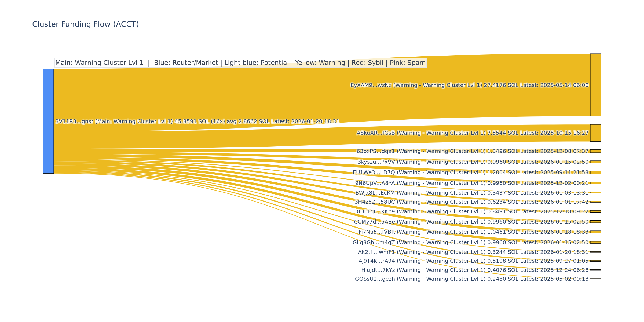Click the blue 3V11R3...gnsr main source node

[48, 121]
